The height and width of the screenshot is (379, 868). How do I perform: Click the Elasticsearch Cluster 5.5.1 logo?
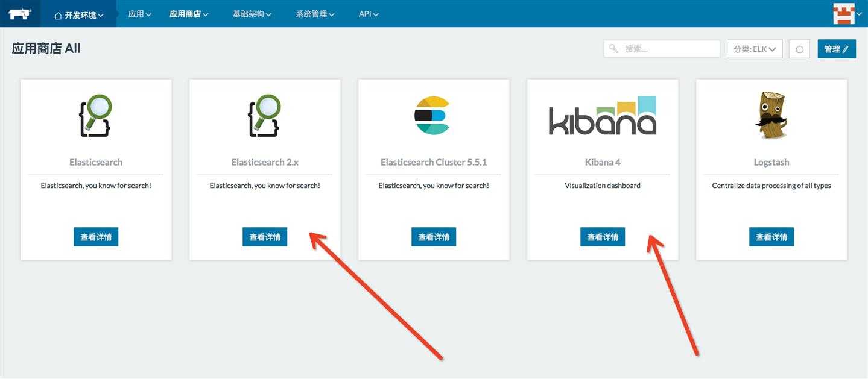point(432,115)
